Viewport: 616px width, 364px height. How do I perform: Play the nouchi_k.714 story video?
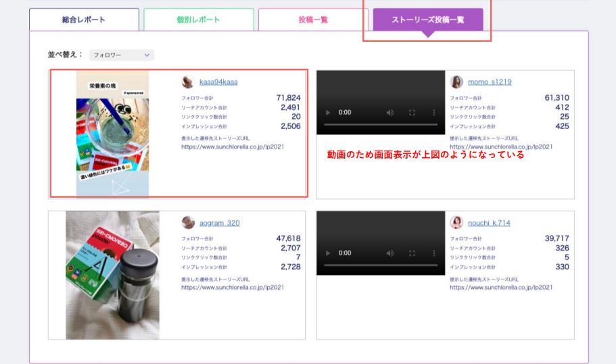click(328, 253)
